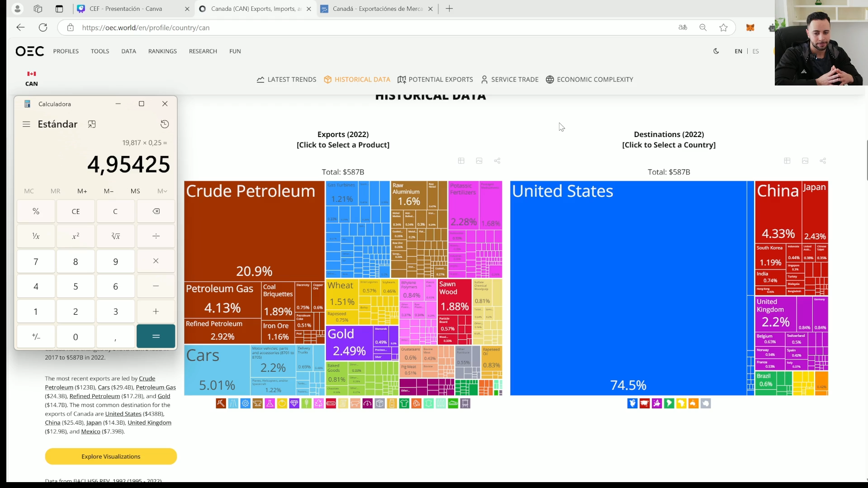Filter by metals anvil icon
Image resolution: width=868 pixels, height=488 pixels.
[257, 403]
